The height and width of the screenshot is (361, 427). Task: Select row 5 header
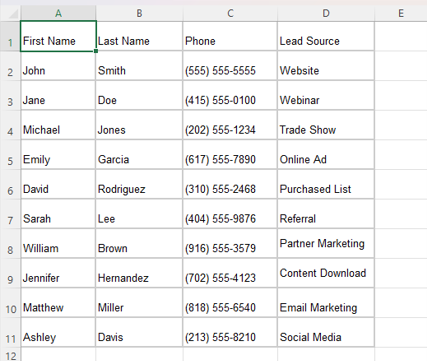[10, 155]
